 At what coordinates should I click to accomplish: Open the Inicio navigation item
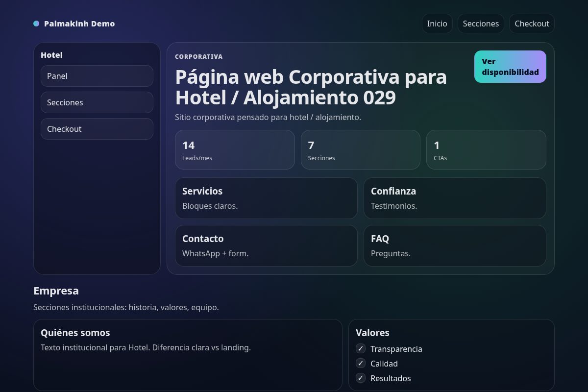pyautogui.click(x=437, y=23)
